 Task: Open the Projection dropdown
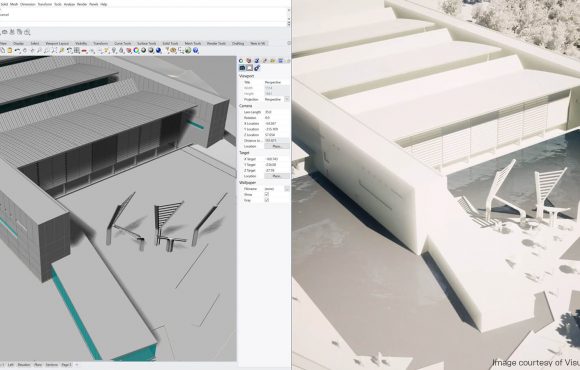287,100
